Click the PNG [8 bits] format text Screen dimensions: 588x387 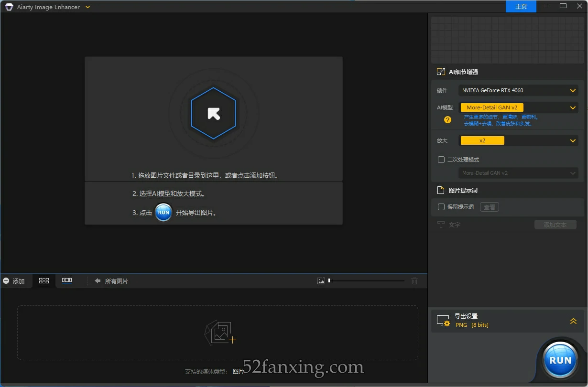(472, 325)
